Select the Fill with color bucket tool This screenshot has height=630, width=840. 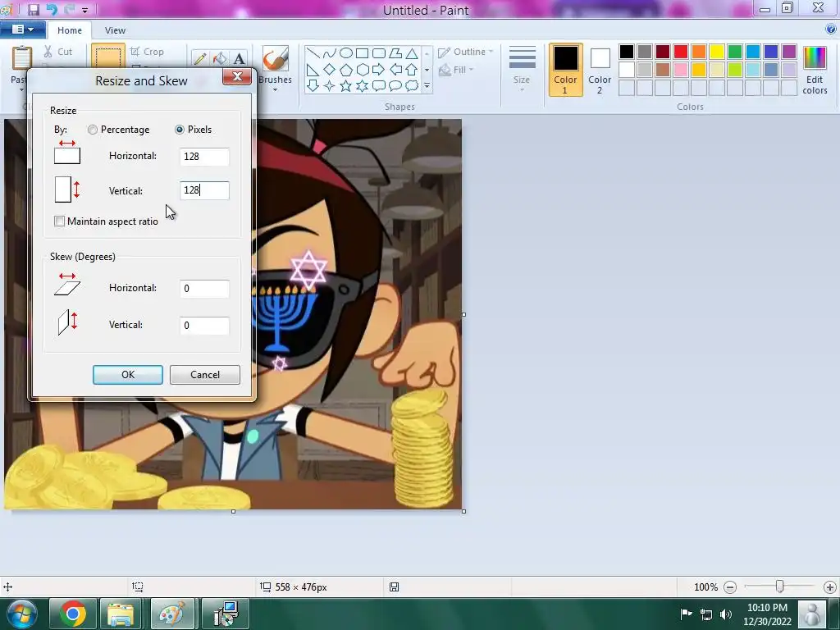tap(220, 58)
